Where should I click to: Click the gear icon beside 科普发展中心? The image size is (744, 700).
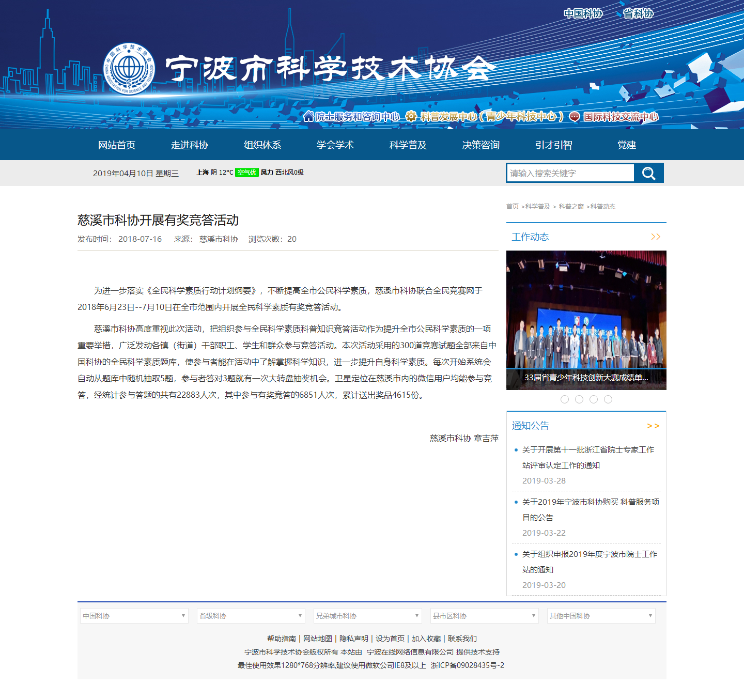coord(411,116)
